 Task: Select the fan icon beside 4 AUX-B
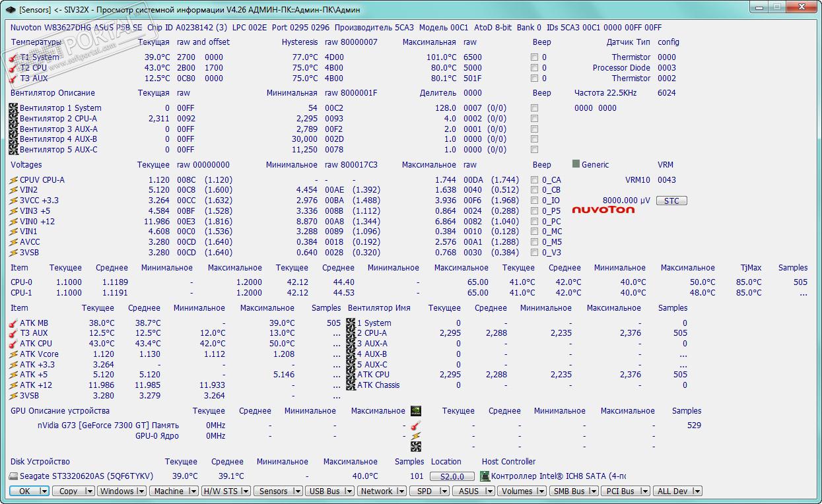(x=351, y=354)
